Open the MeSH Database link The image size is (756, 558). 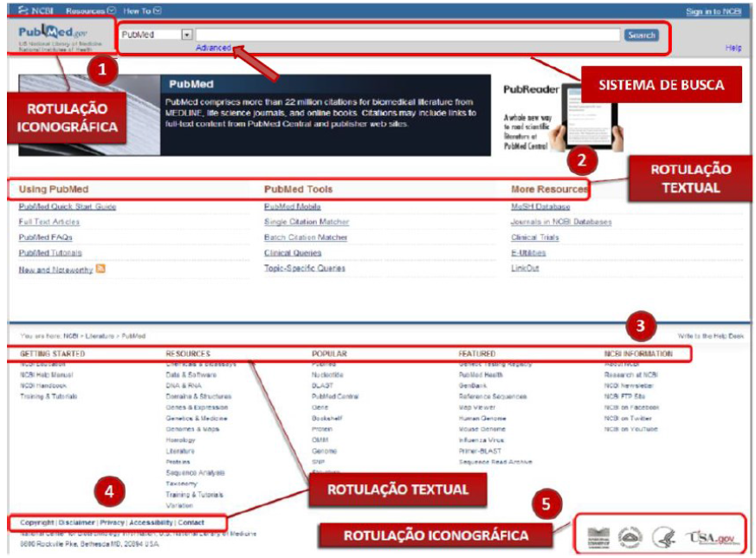tap(540, 207)
